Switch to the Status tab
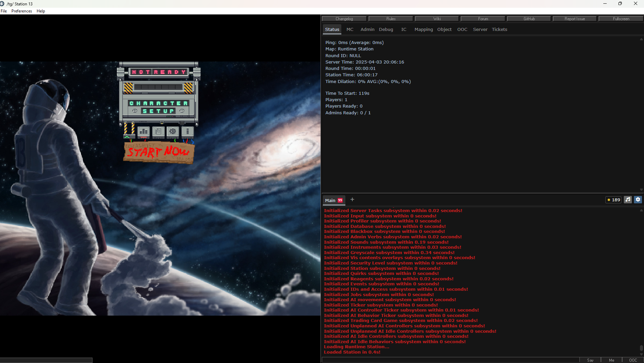This screenshot has width=644, height=363. [332, 29]
